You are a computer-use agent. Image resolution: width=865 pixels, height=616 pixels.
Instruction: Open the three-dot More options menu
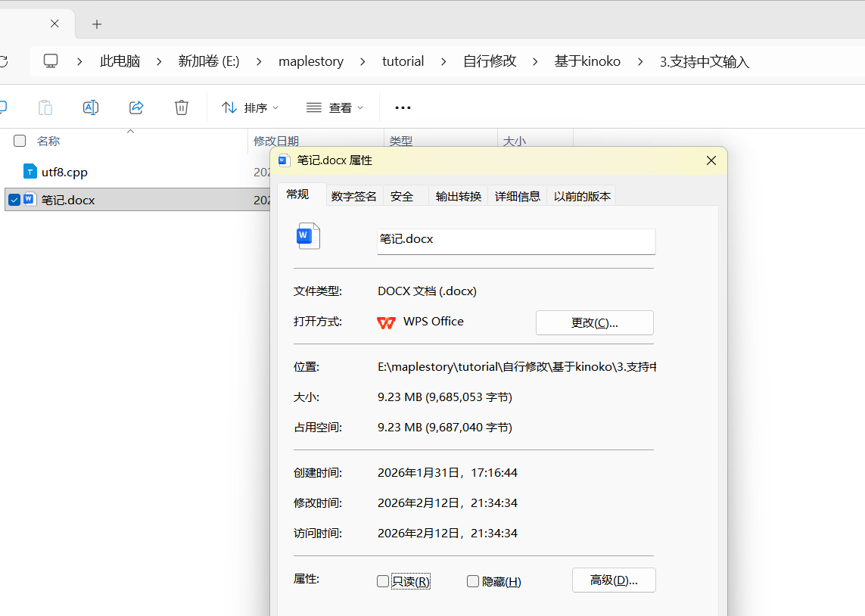(x=403, y=107)
